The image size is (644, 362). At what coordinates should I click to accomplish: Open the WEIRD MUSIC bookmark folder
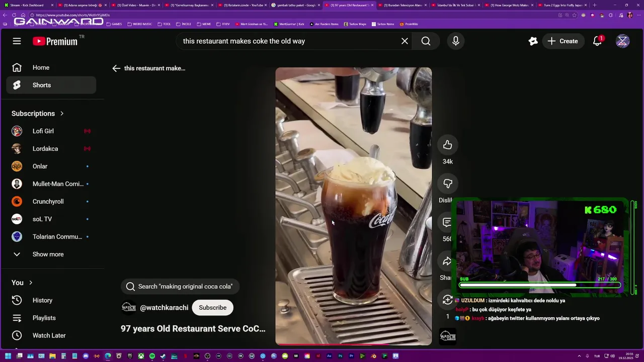(x=140, y=24)
